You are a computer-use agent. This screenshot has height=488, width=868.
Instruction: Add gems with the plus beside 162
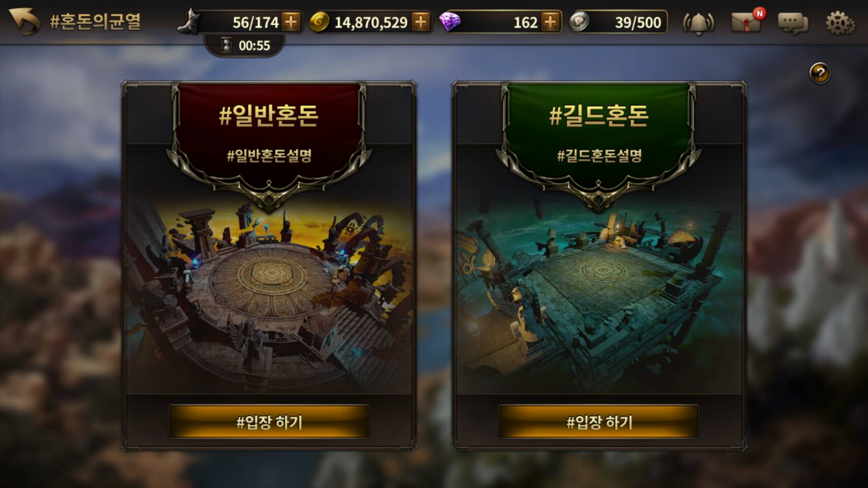click(551, 22)
